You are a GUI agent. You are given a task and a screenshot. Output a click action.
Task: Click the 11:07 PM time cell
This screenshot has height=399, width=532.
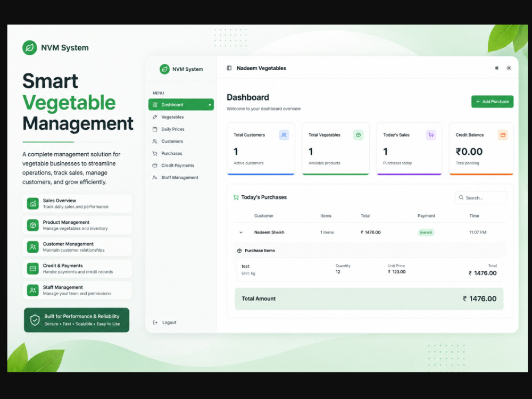(x=478, y=232)
